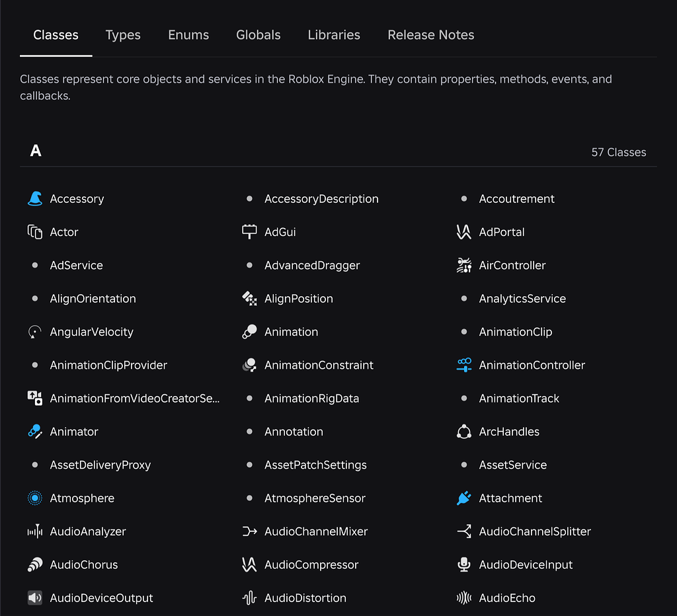This screenshot has height=616, width=677.
Task: Open the AnalyticsService class page
Action: (522, 299)
